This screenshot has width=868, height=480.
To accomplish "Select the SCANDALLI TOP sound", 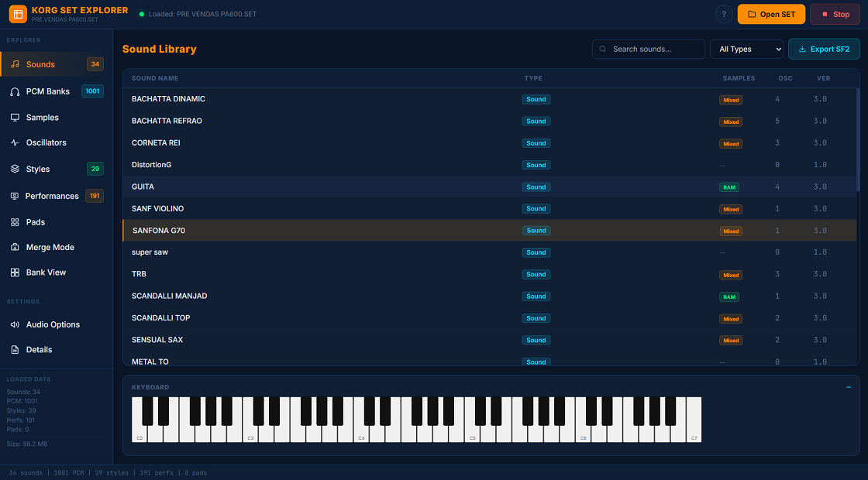I will point(490,318).
